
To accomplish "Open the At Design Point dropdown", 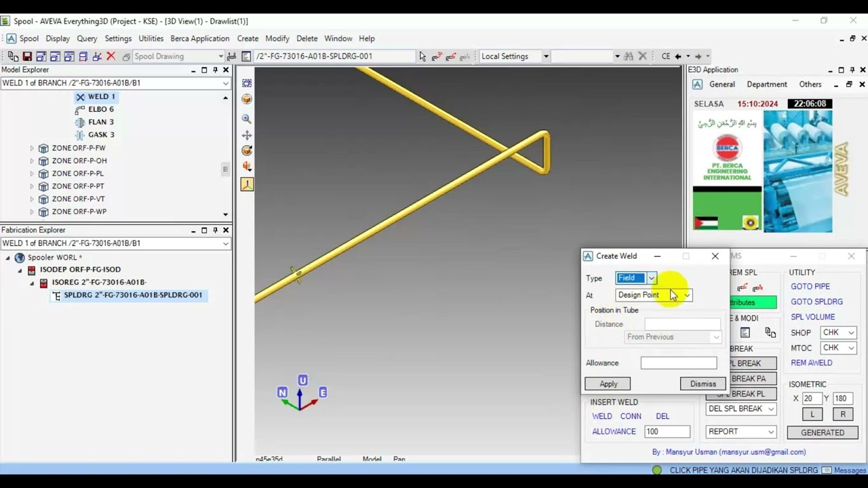I will 687,295.
